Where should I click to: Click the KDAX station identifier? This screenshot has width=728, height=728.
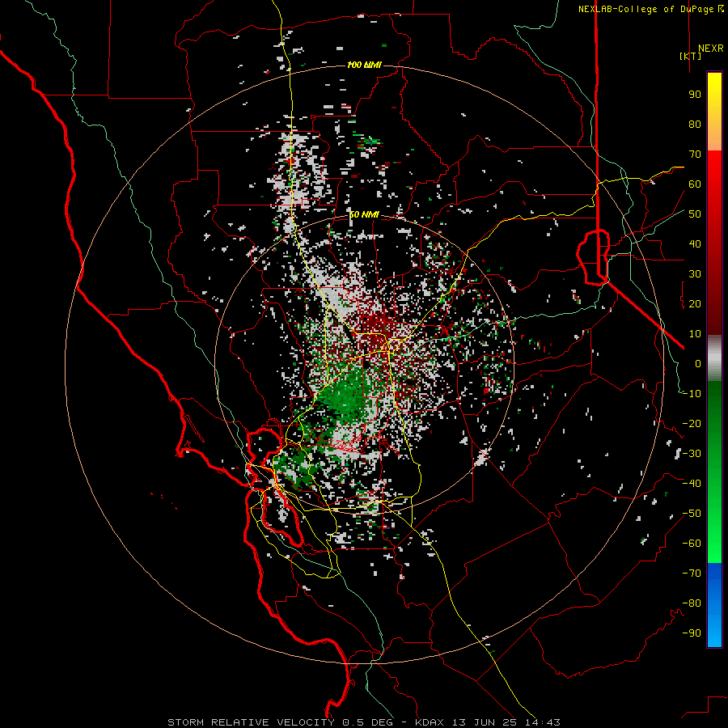click(430, 722)
